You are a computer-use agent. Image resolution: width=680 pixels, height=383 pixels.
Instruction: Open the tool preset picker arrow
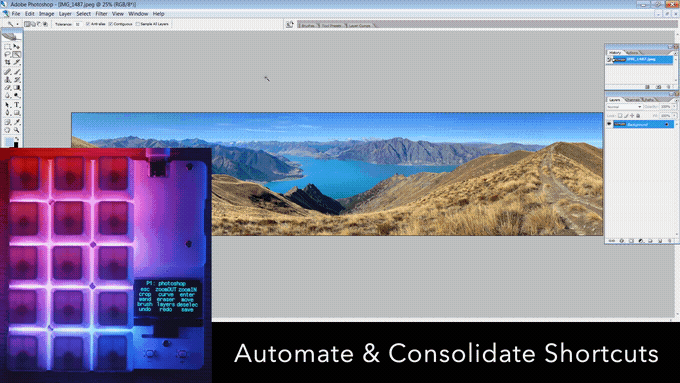pyautogui.click(x=17, y=24)
